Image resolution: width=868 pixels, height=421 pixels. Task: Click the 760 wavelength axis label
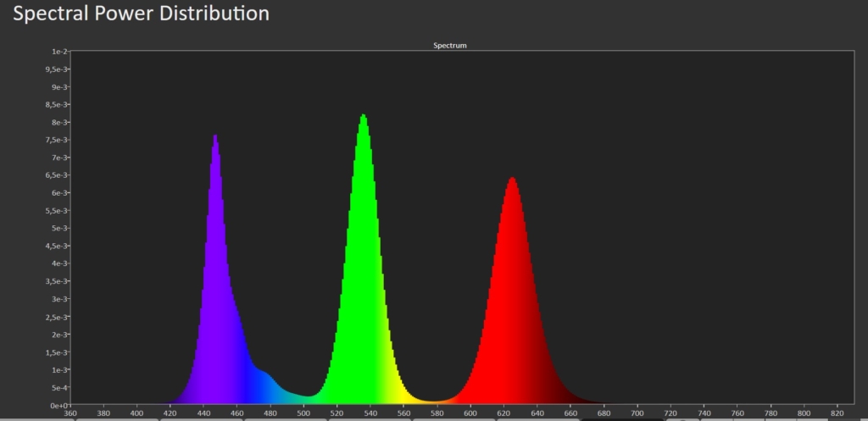(737, 413)
